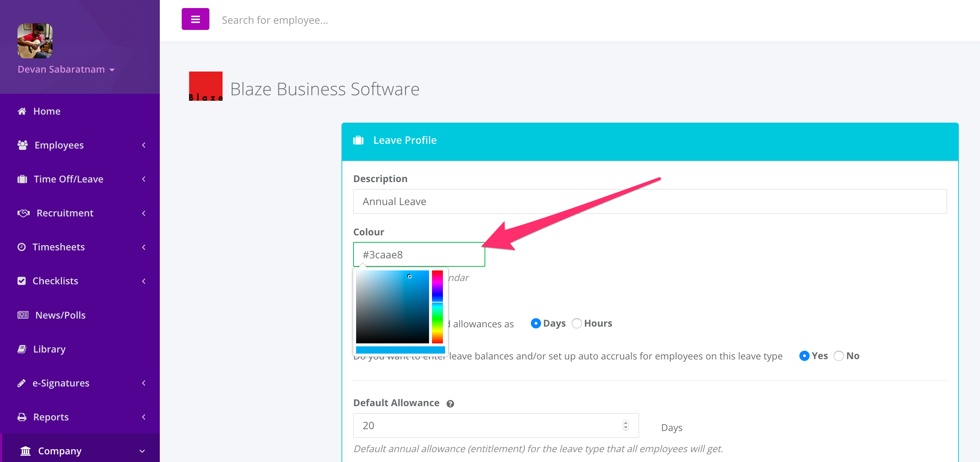Click the Description field with Annual Leave
This screenshot has width=980, height=462.
tap(649, 201)
